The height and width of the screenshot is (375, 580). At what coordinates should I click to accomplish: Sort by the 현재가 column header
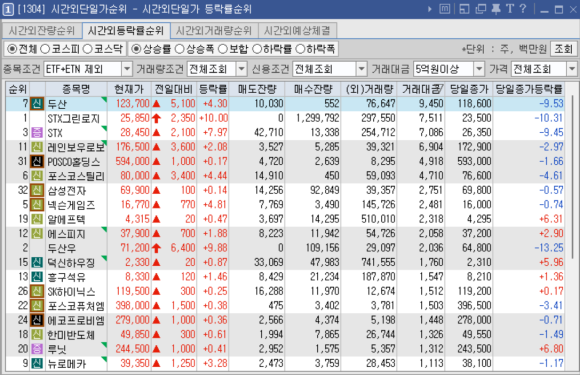tap(129, 89)
